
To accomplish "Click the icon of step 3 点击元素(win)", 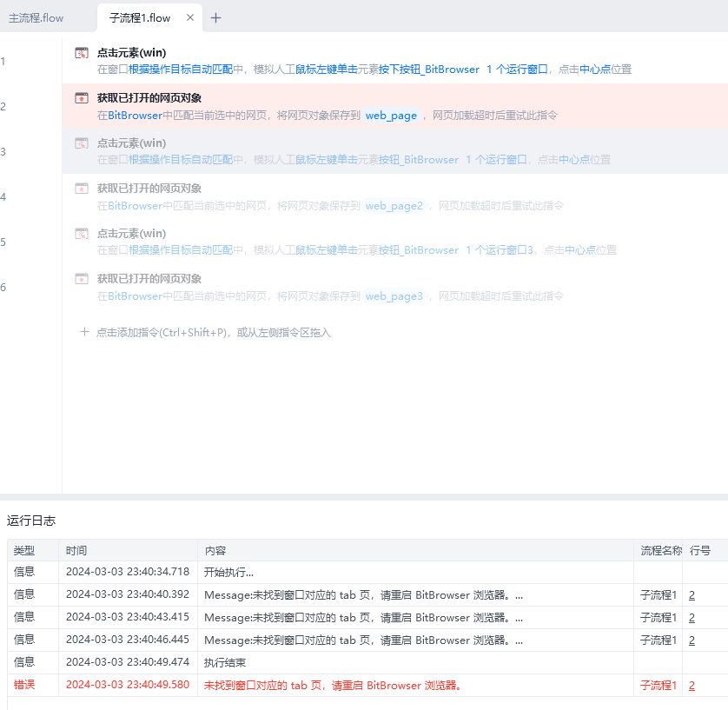I will 82,143.
